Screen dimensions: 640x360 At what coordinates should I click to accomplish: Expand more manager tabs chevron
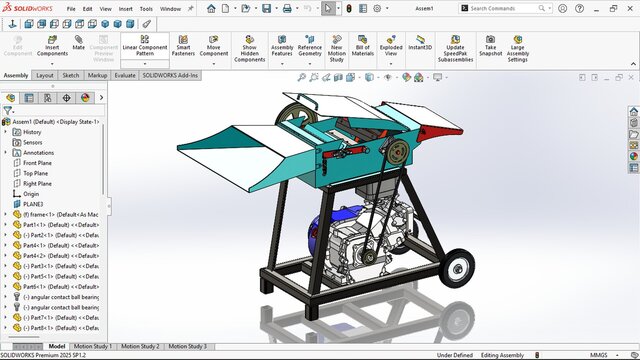101,98
